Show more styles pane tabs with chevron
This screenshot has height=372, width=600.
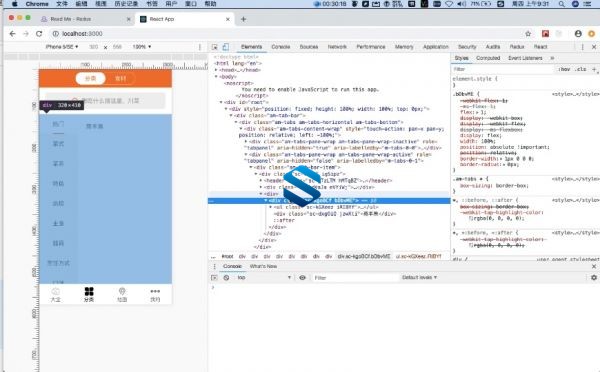coord(552,58)
